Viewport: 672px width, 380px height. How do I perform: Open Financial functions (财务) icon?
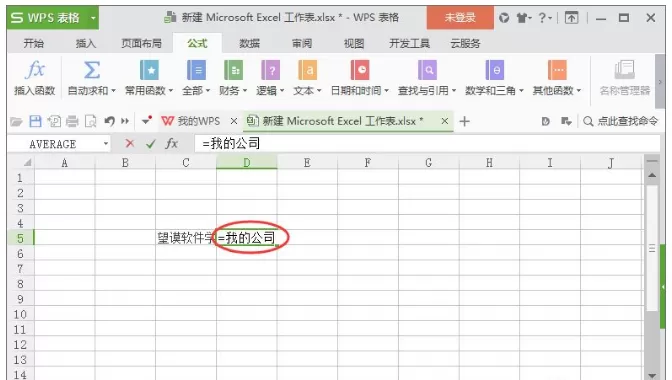pos(234,70)
